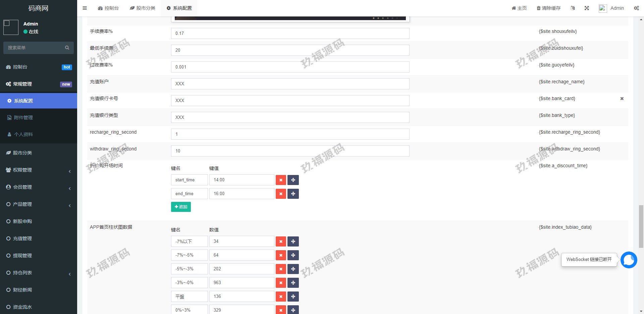Toggle the sidebar hamburger menu icon
The width and height of the screenshot is (644, 314).
[x=85, y=8]
